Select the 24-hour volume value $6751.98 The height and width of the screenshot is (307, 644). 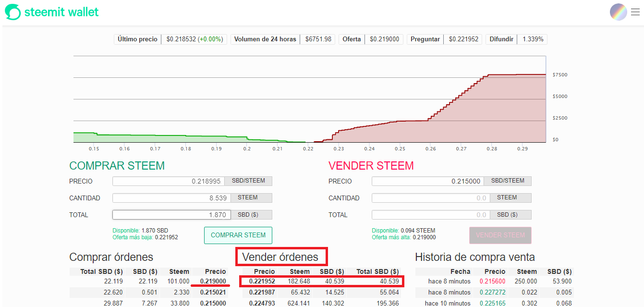[x=318, y=39]
